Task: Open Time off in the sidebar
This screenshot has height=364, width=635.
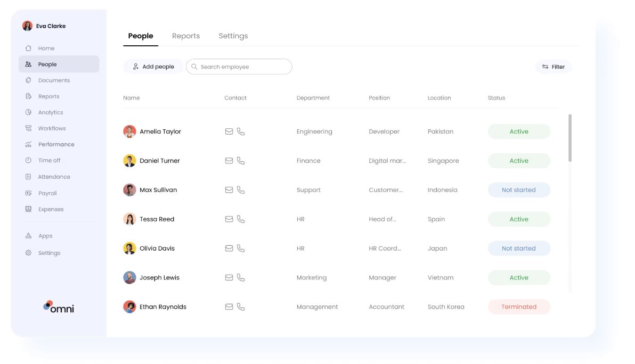Action: [49, 160]
